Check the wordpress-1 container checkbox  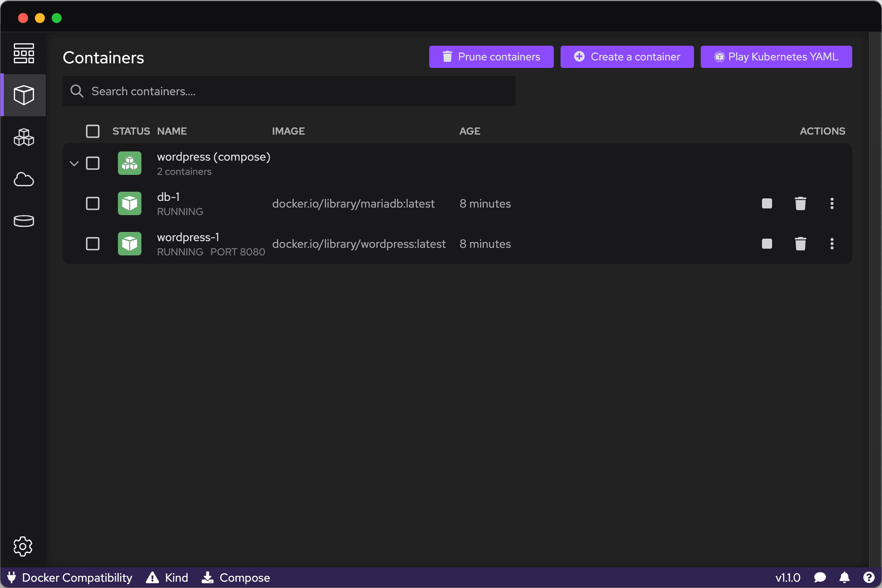(92, 244)
